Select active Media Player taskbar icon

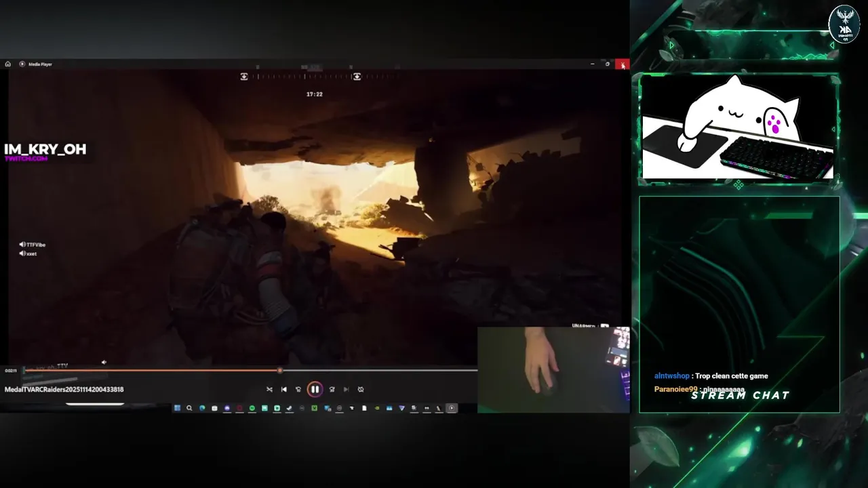point(452,408)
